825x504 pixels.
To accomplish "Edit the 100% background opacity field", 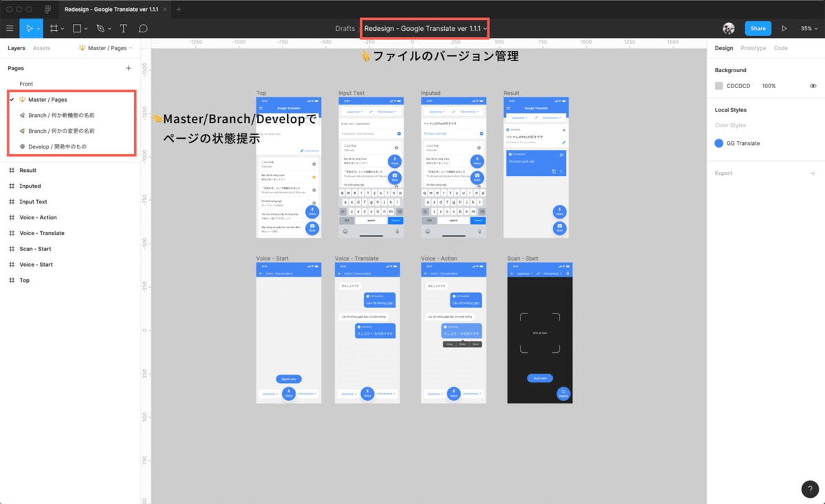I will coord(769,86).
